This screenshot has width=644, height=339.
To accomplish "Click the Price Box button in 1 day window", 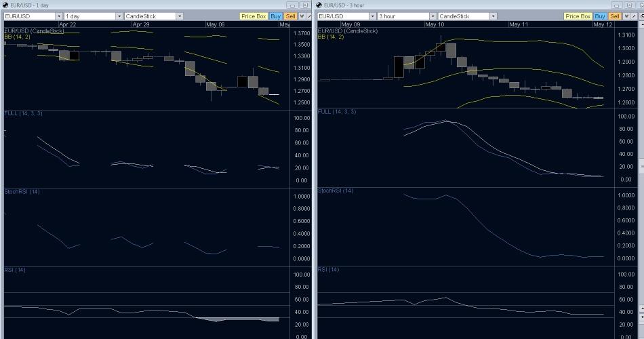I will tap(254, 16).
